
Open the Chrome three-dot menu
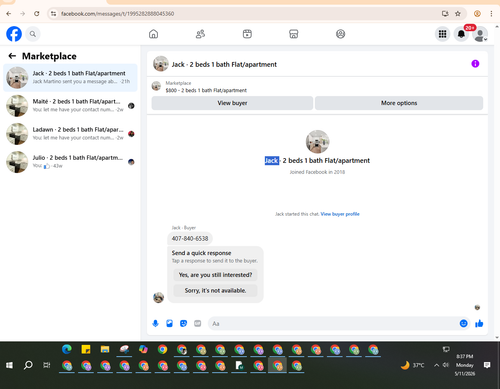pyautogui.click(x=491, y=14)
